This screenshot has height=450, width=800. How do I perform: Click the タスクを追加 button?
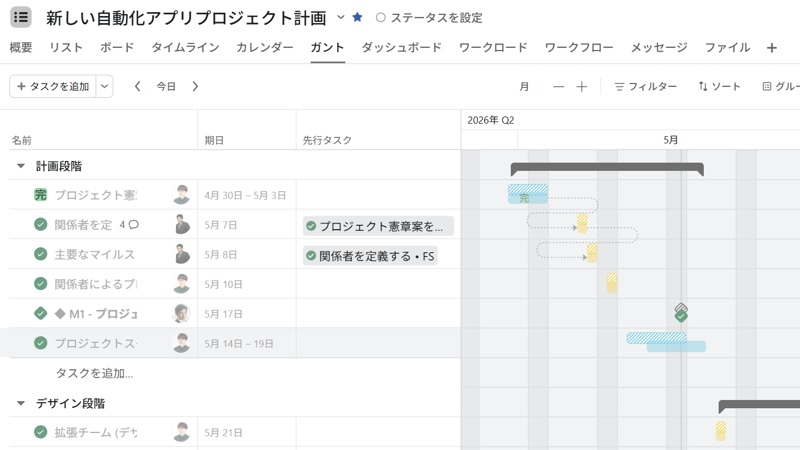[53, 86]
